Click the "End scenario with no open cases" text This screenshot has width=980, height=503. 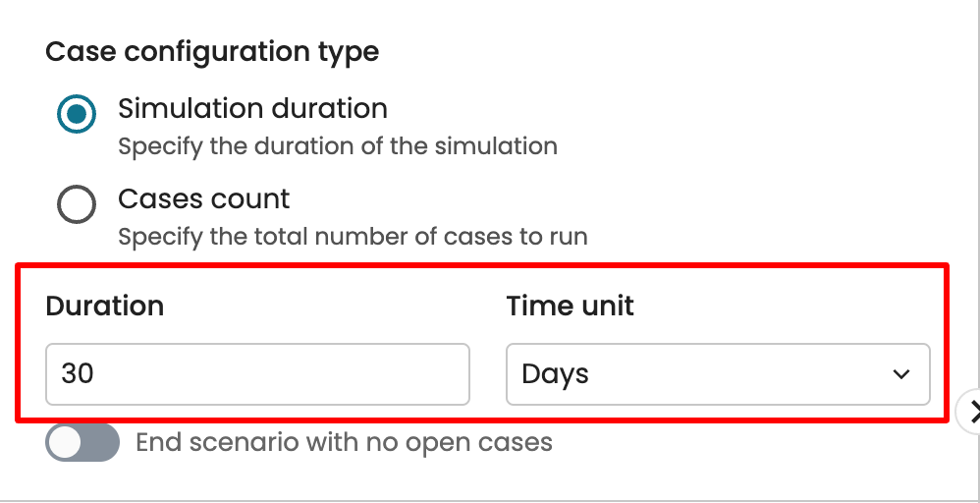tap(344, 442)
